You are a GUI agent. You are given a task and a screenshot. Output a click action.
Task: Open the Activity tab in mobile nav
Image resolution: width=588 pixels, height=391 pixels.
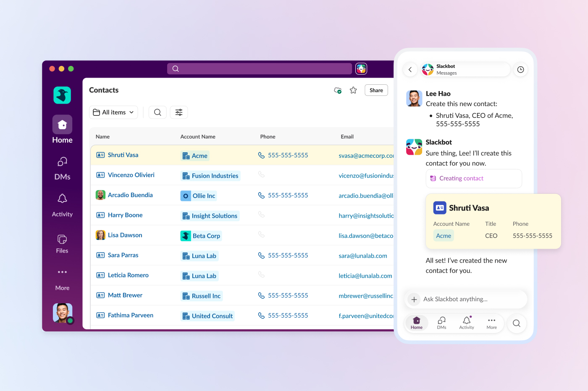click(x=467, y=323)
